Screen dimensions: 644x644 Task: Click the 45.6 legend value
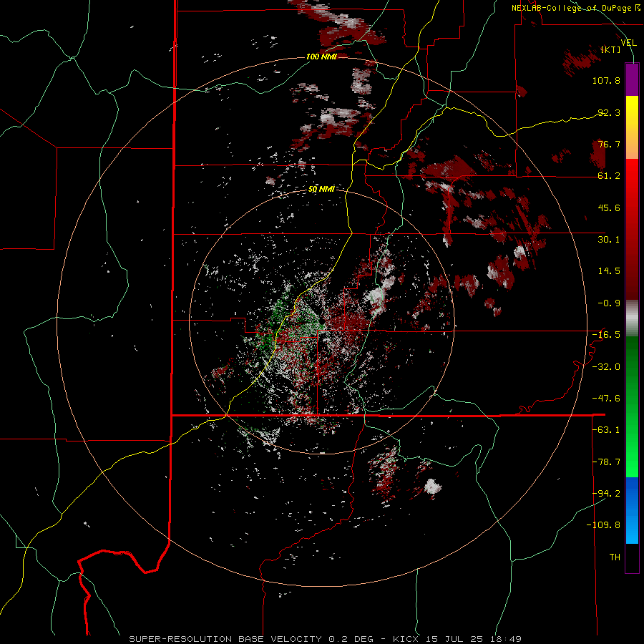tap(609, 208)
